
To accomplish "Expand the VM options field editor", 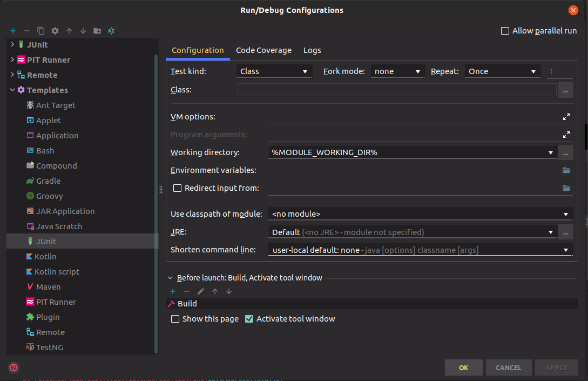I will point(566,117).
